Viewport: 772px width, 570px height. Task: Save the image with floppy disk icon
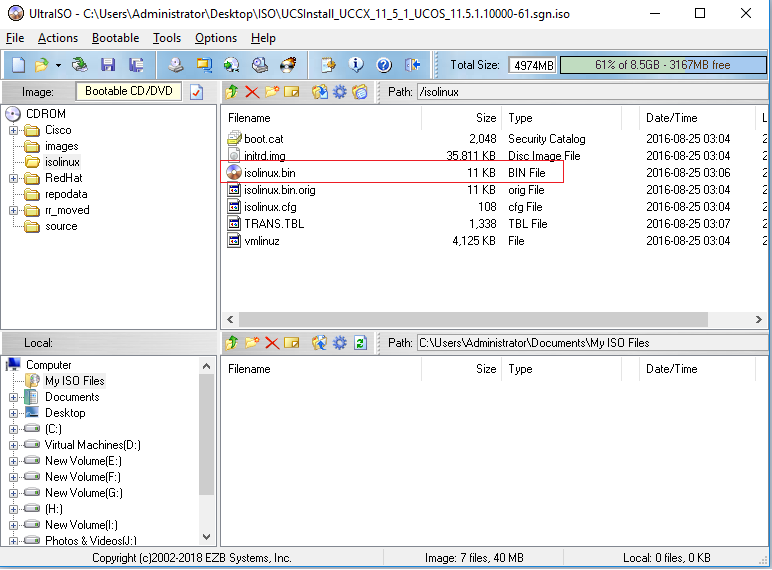coord(107,65)
